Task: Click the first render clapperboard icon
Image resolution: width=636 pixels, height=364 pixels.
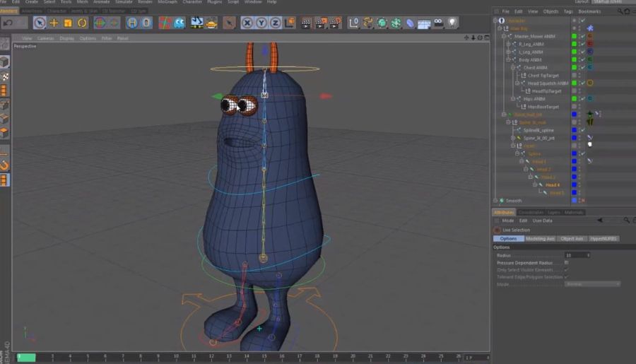Action: point(306,23)
